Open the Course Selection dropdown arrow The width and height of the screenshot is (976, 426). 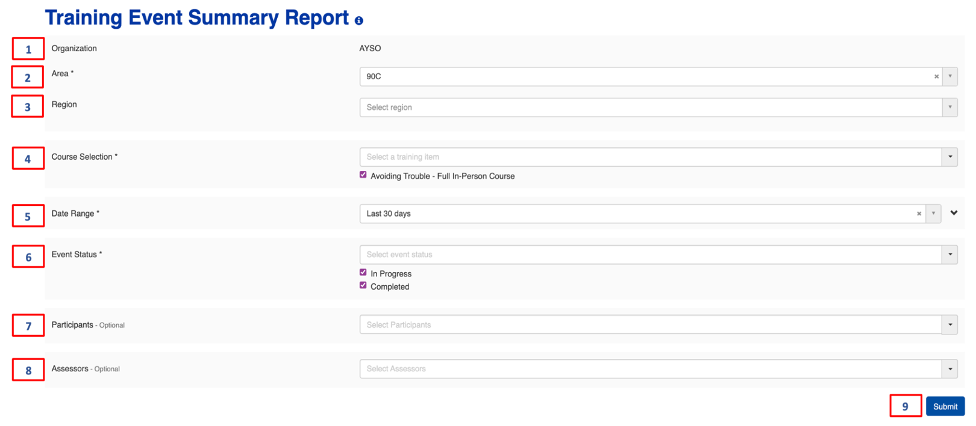[x=950, y=157]
